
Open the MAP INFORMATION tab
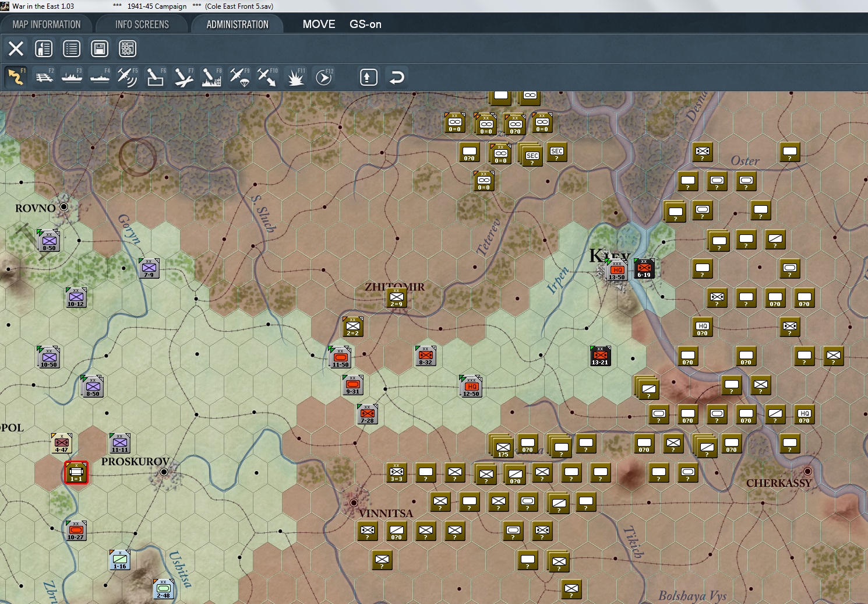tap(47, 24)
